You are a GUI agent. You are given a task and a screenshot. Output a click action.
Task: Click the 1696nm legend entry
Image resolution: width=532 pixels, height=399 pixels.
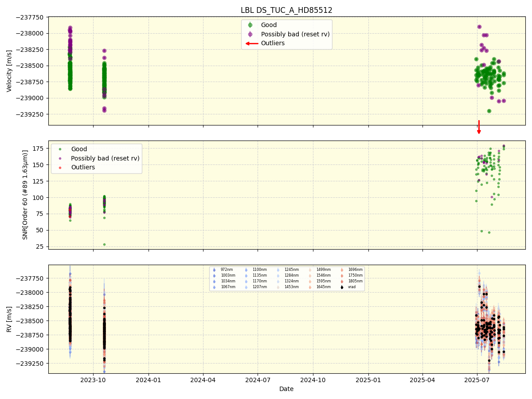(x=356, y=270)
